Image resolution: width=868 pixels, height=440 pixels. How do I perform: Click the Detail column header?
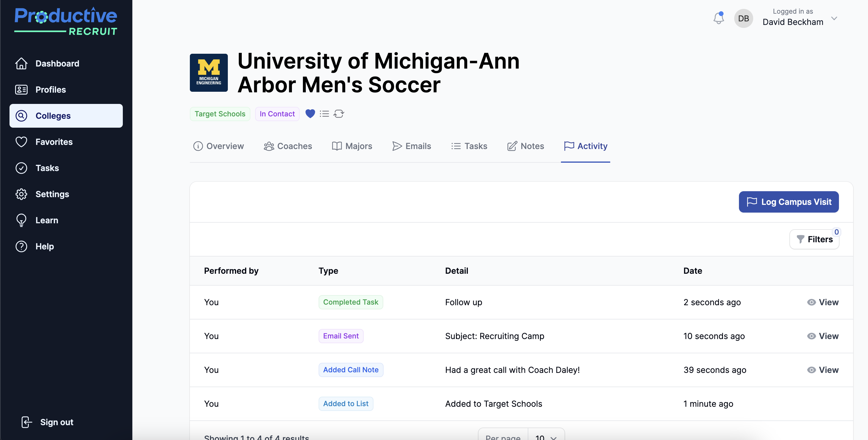(x=456, y=271)
